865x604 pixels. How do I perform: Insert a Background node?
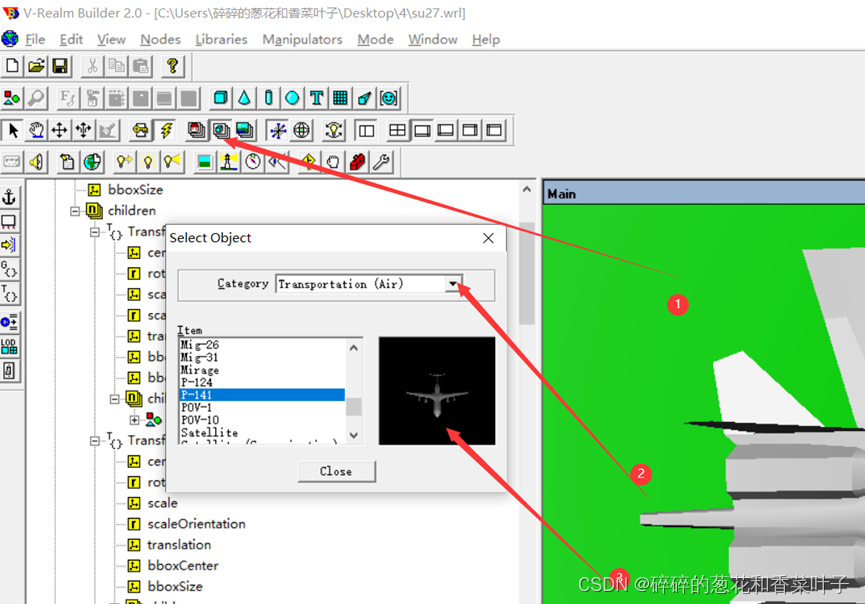pos(204,162)
